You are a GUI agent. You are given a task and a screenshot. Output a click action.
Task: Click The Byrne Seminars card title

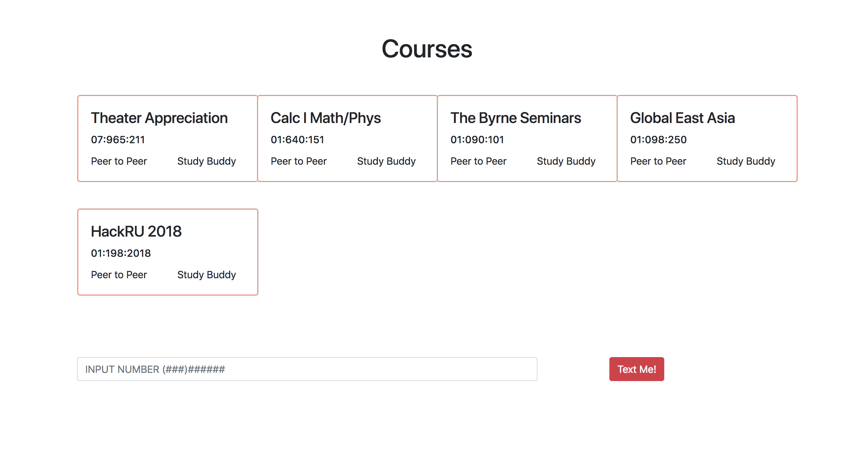[x=516, y=118]
